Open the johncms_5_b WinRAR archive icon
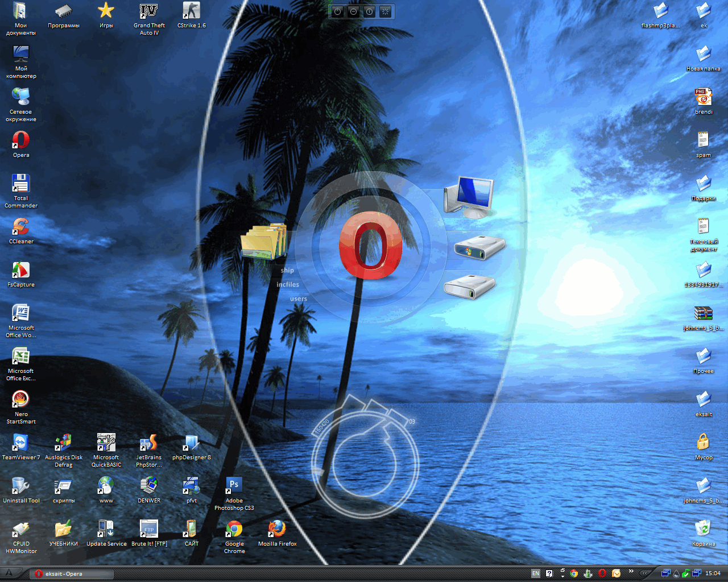Screen dimensions: 728x582 pyautogui.click(x=704, y=317)
